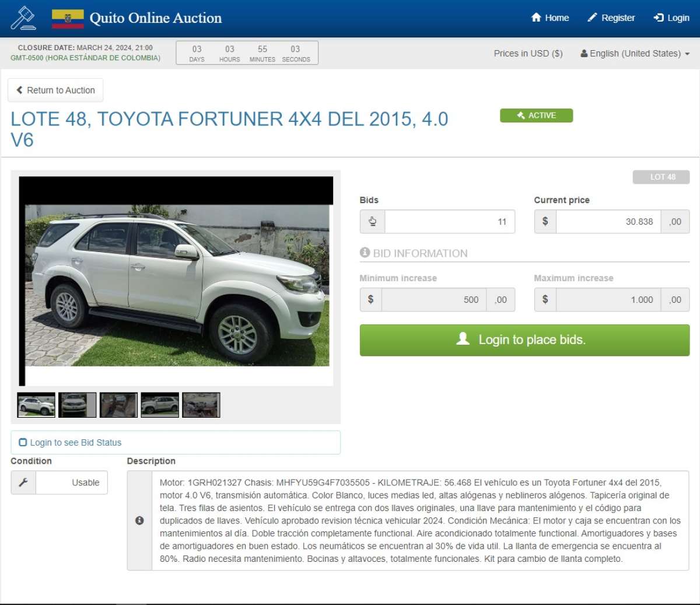
Task: Click the dollar icon beside Minimum increase
Action: 370,300
